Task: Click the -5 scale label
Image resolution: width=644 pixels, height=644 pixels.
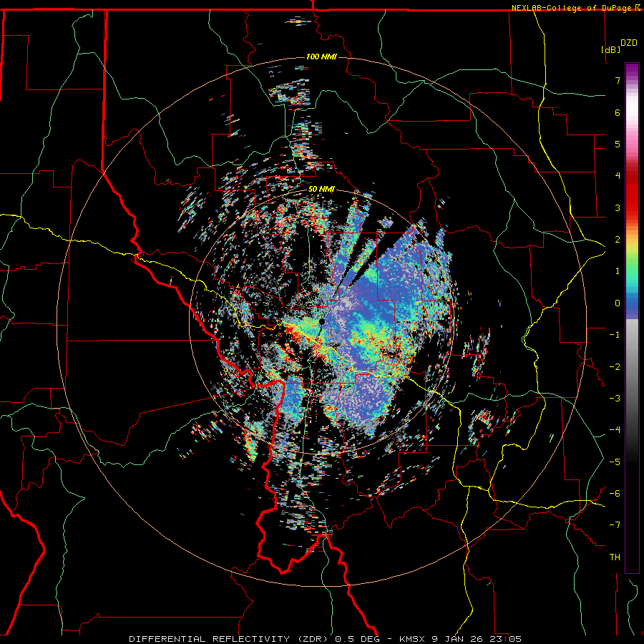Action: (x=615, y=462)
